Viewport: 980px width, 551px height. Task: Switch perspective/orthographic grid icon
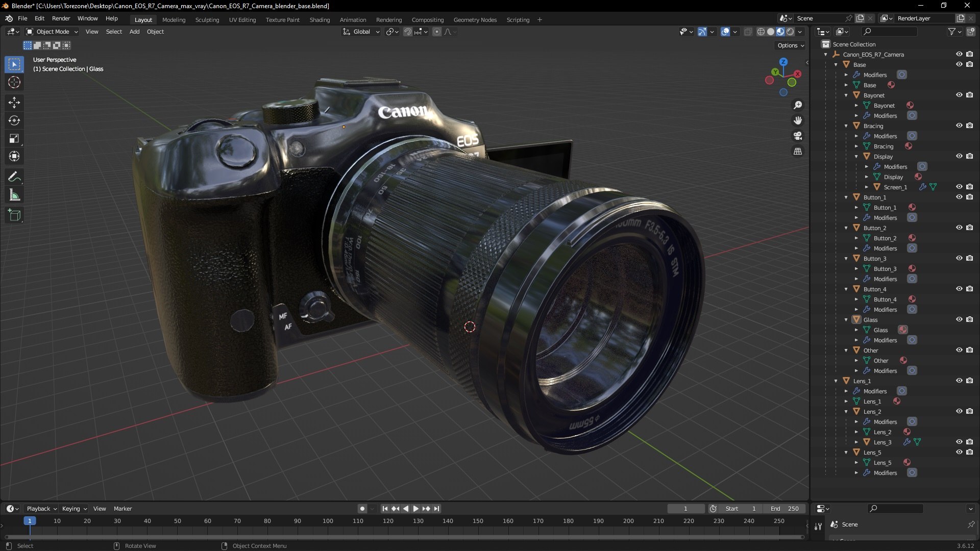798,151
